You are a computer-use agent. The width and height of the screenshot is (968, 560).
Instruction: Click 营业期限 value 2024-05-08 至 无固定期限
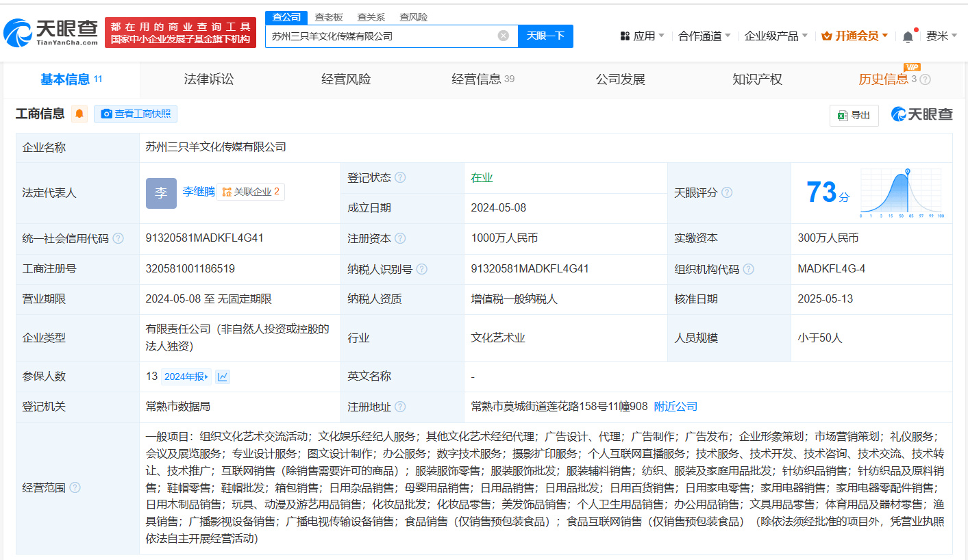[x=209, y=299]
